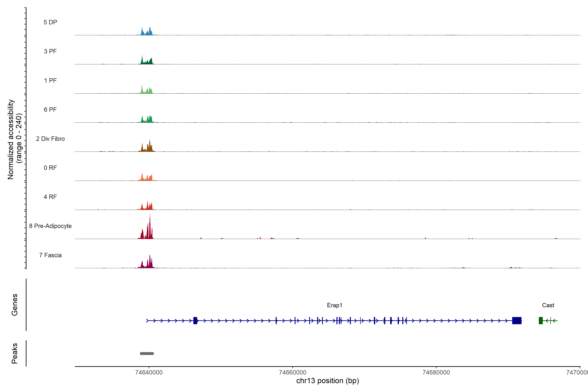Click the green Cast exon block

tap(540, 320)
